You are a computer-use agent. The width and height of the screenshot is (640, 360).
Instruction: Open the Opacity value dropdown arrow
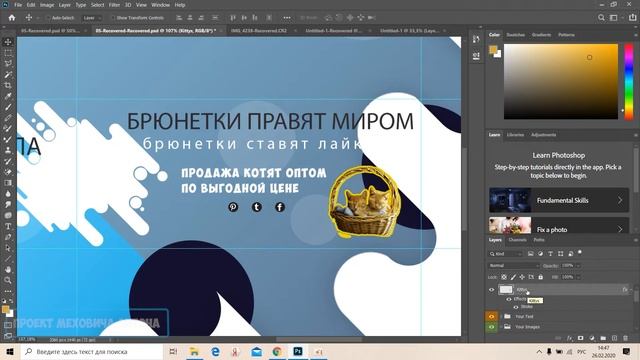coord(578,266)
